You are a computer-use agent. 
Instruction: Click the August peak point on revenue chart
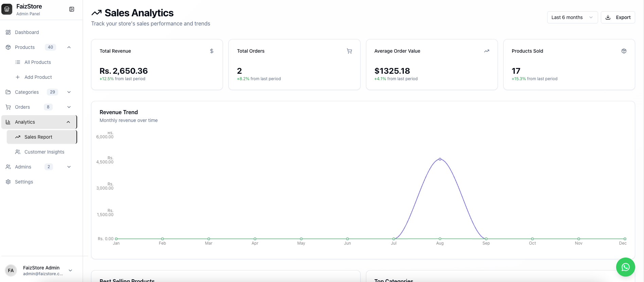pyautogui.click(x=440, y=159)
